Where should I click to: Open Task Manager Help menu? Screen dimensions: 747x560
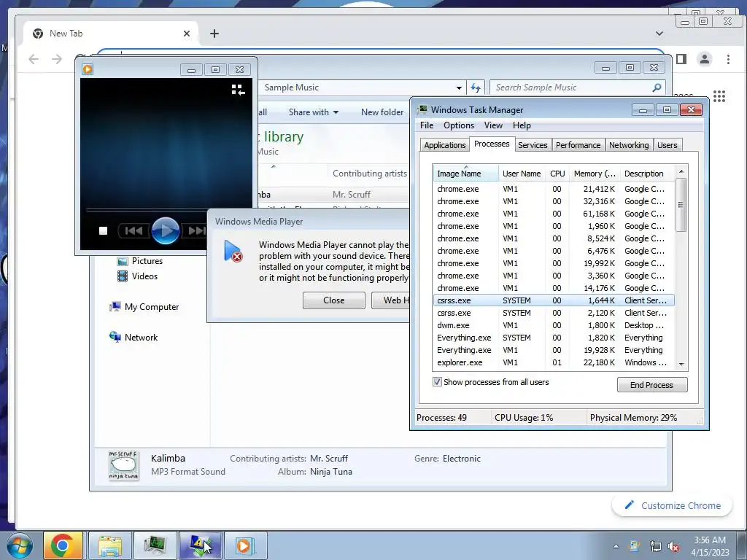click(x=522, y=125)
